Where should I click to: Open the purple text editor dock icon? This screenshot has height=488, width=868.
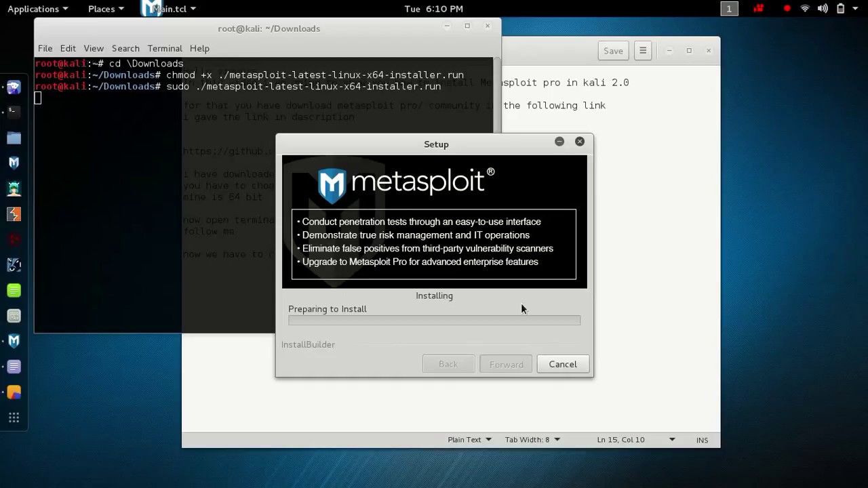(14, 367)
